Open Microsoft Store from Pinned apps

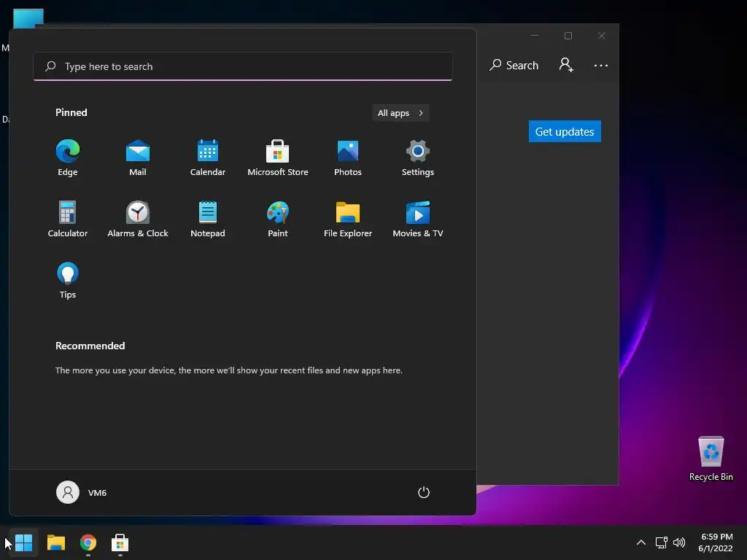coord(278,158)
